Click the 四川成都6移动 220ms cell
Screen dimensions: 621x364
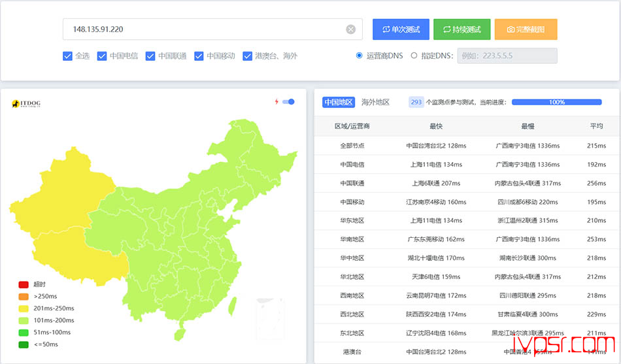[x=528, y=202]
